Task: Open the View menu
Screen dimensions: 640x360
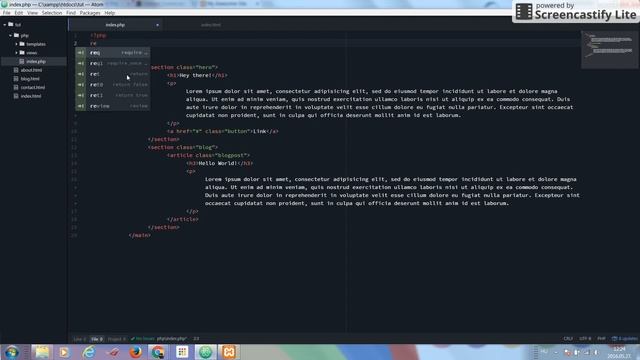Action: (32, 13)
